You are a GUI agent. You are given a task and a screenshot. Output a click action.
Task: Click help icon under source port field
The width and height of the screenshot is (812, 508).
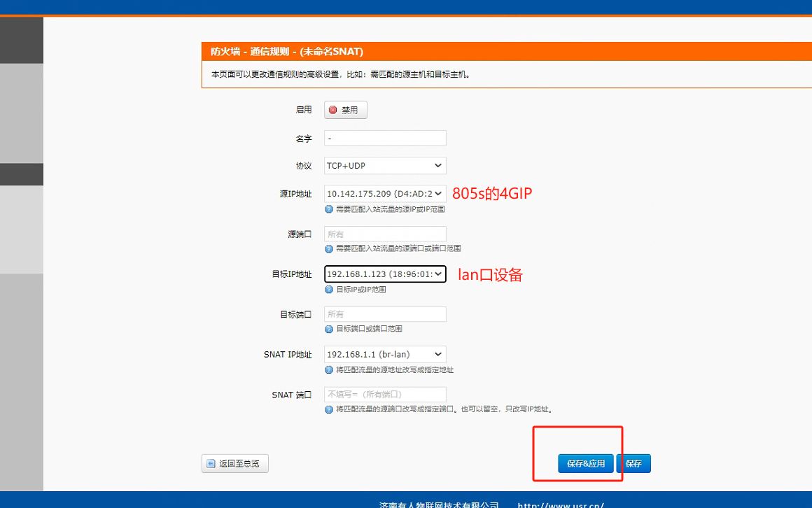click(329, 249)
